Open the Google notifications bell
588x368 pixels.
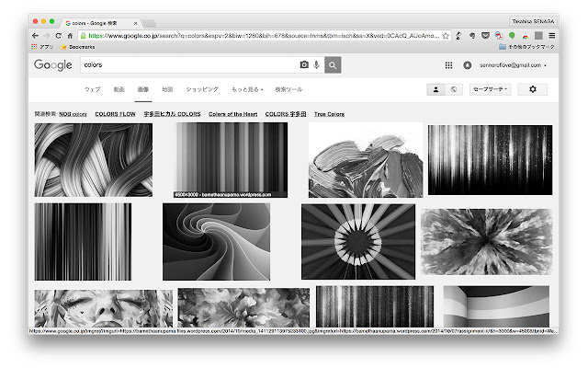(467, 65)
